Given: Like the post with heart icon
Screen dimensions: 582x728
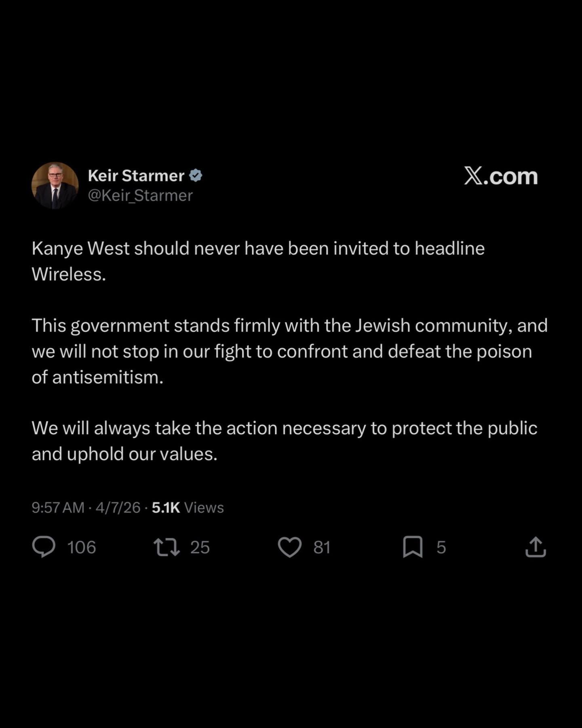Looking at the screenshot, I should pyautogui.click(x=290, y=547).
